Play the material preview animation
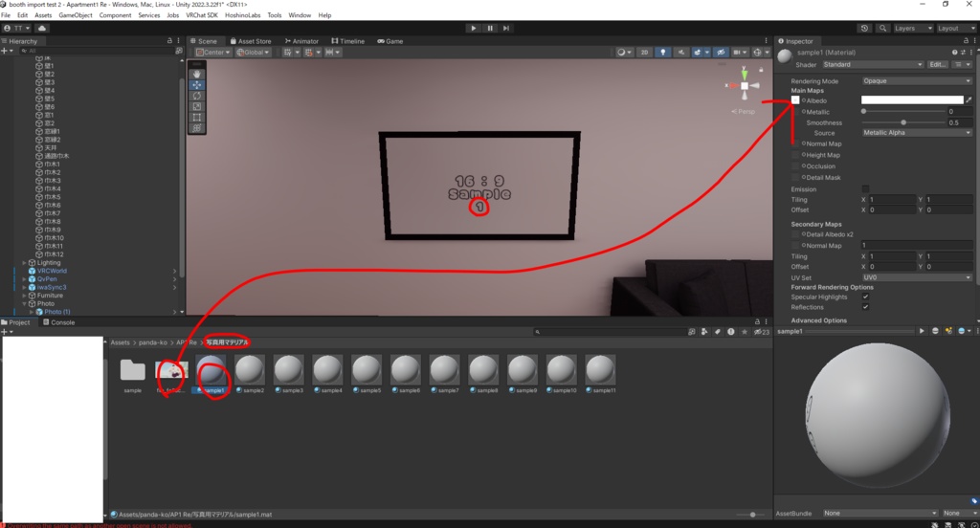The image size is (980, 528). [x=922, y=331]
